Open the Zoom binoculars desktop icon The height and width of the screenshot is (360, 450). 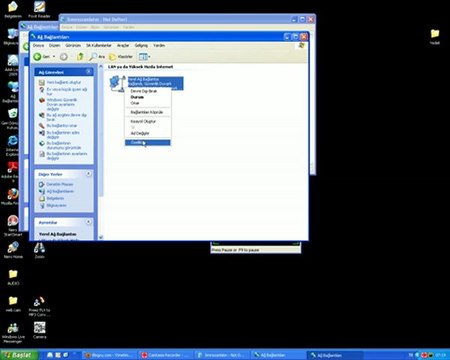[x=39, y=250]
